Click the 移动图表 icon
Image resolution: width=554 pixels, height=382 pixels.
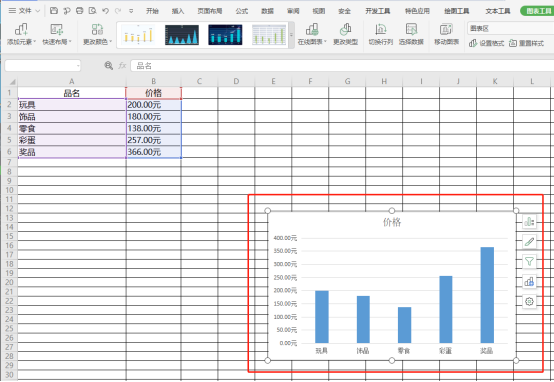pyautogui.click(x=446, y=34)
